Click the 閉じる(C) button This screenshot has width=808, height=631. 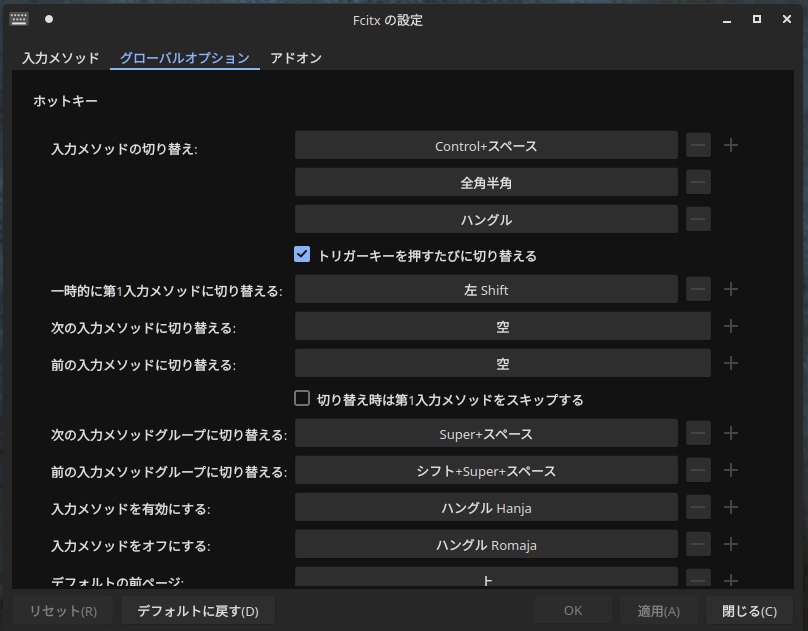coord(749,611)
